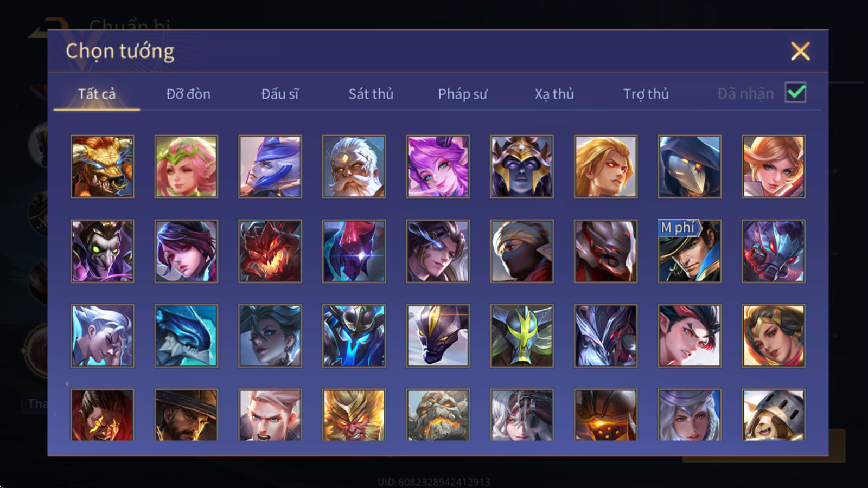This screenshot has width=868, height=488.
Task: Pick the rock golem lava hero
Action: click(x=438, y=415)
